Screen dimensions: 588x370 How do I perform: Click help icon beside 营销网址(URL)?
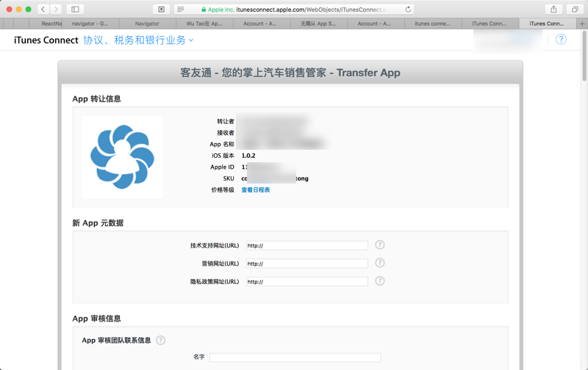point(380,263)
